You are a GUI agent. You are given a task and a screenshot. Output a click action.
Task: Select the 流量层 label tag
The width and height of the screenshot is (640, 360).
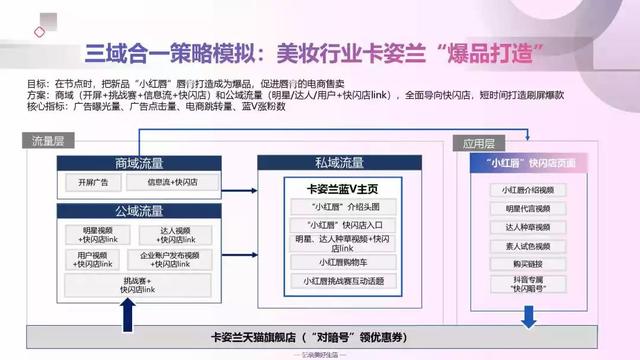tap(48, 140)
